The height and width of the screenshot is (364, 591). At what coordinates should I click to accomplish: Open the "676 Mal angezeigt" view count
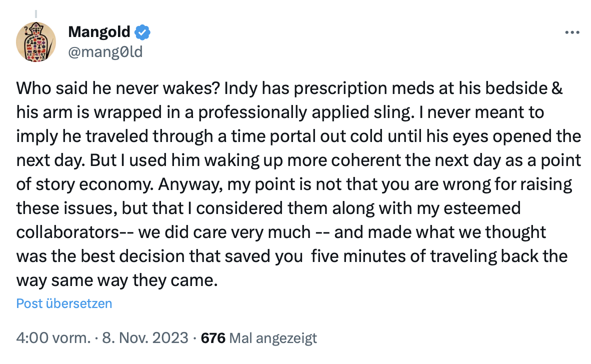(x=258, y=338)
